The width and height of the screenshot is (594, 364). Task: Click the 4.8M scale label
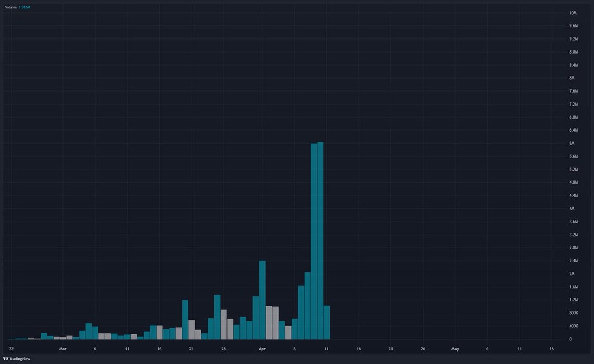point(574,183)
